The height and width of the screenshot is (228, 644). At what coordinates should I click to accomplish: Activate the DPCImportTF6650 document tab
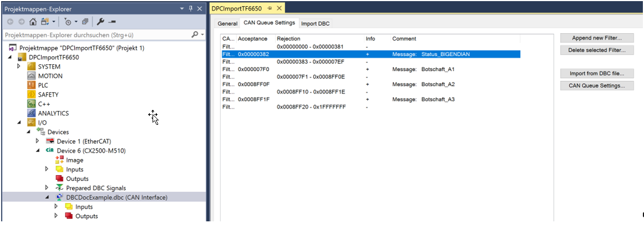point(236,8)
